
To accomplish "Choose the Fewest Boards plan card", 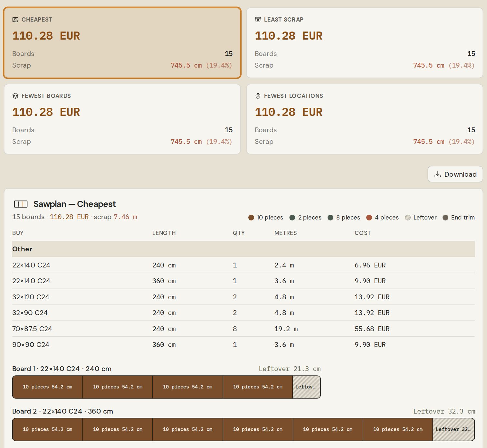I will coord(122,119).
